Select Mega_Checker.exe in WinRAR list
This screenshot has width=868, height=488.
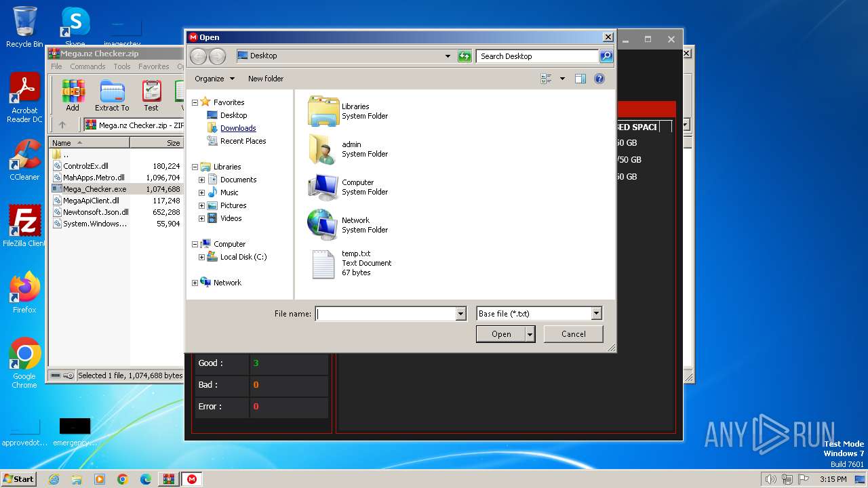(94, 189)
